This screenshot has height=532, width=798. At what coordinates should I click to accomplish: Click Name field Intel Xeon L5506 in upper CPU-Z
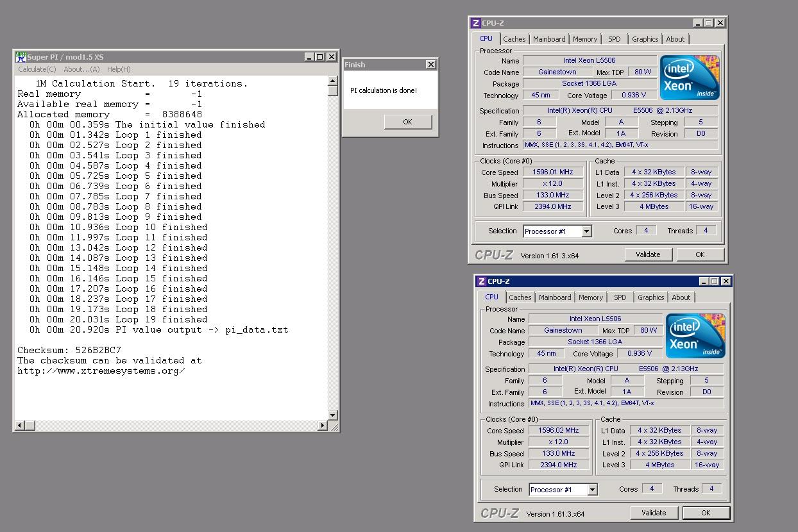point(589,60)
